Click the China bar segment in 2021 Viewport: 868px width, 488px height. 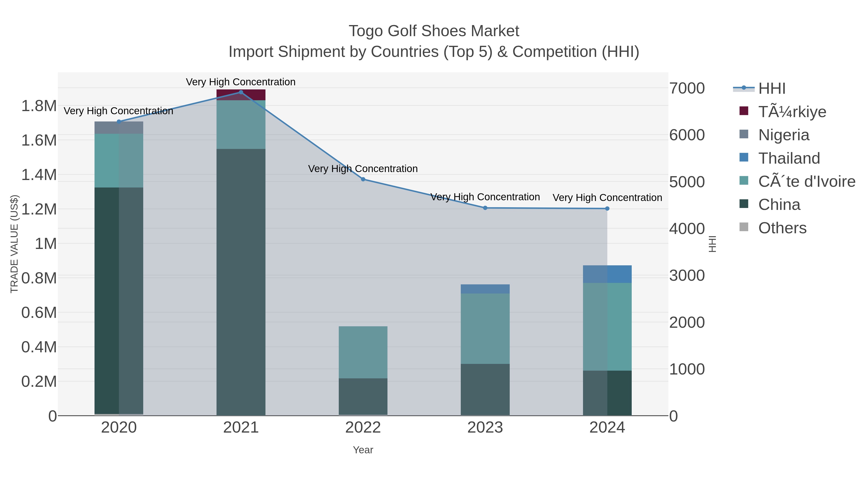pos(241,282)
